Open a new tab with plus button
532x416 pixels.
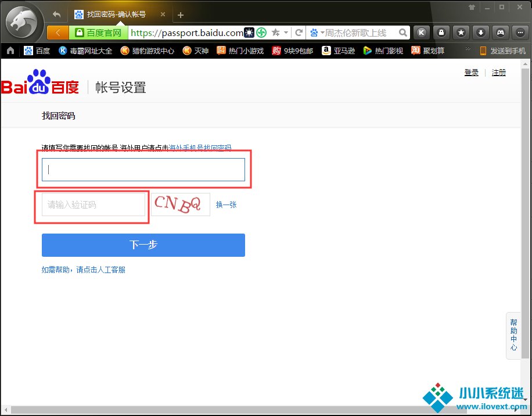point(181,15)
